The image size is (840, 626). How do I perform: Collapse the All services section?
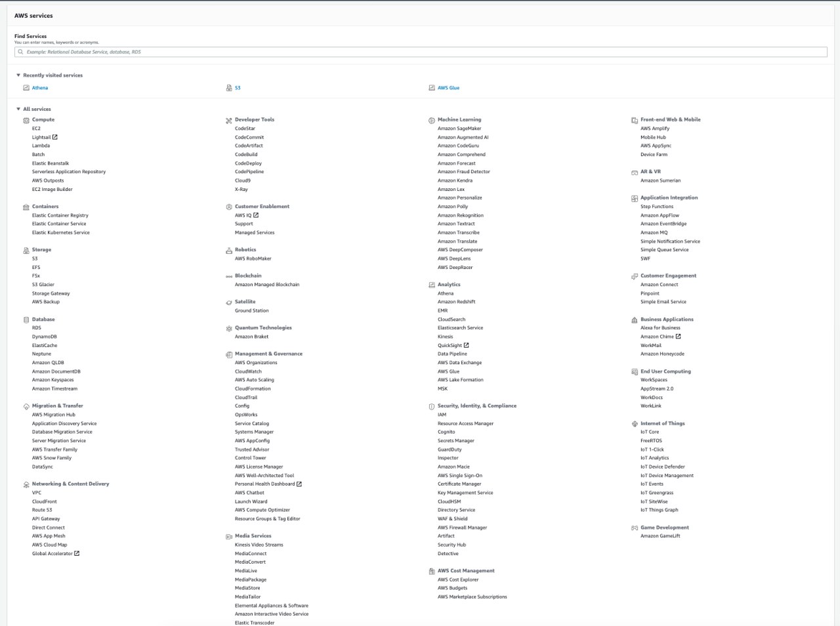coord(18,109)
